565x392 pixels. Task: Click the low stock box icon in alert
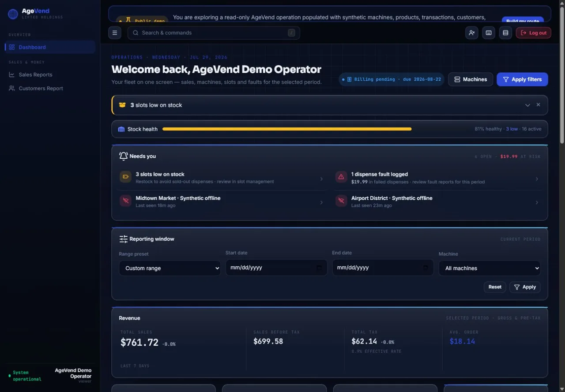(x=122, y=105)
